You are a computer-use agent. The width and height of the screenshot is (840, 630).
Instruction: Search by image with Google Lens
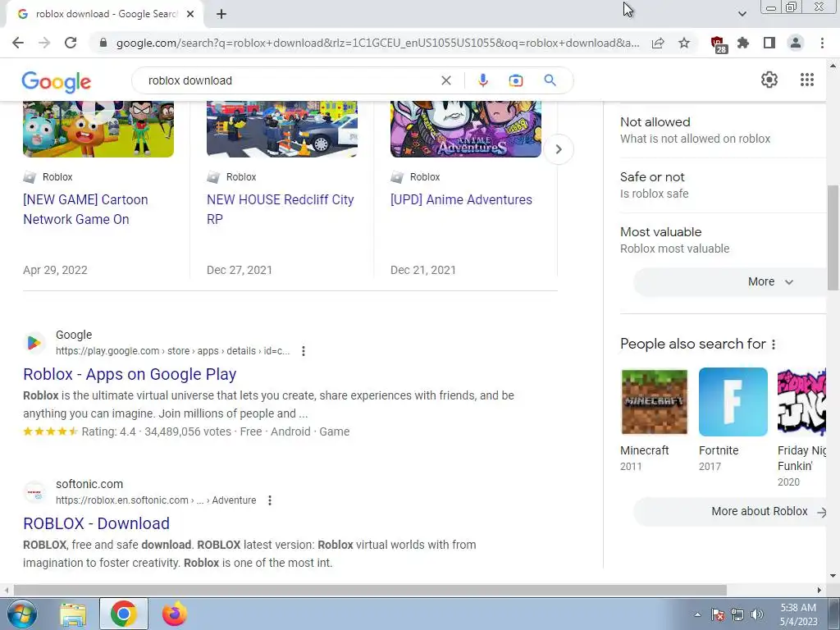515,80
